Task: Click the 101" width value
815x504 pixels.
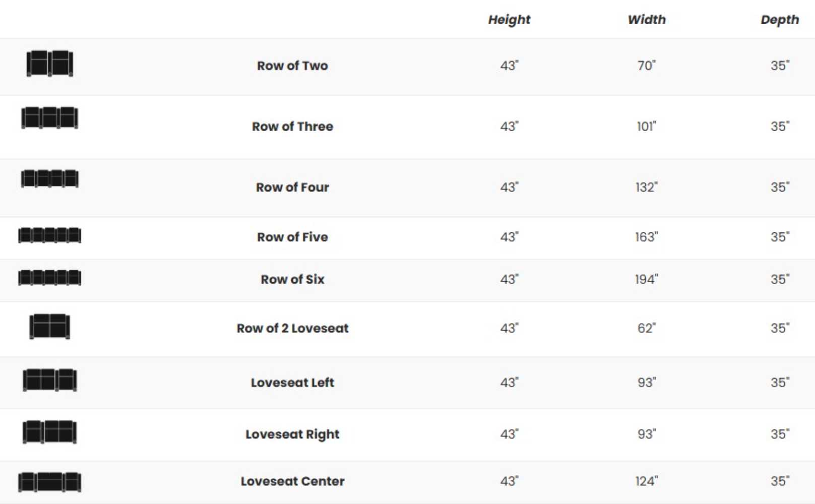Action: (646, 127)
